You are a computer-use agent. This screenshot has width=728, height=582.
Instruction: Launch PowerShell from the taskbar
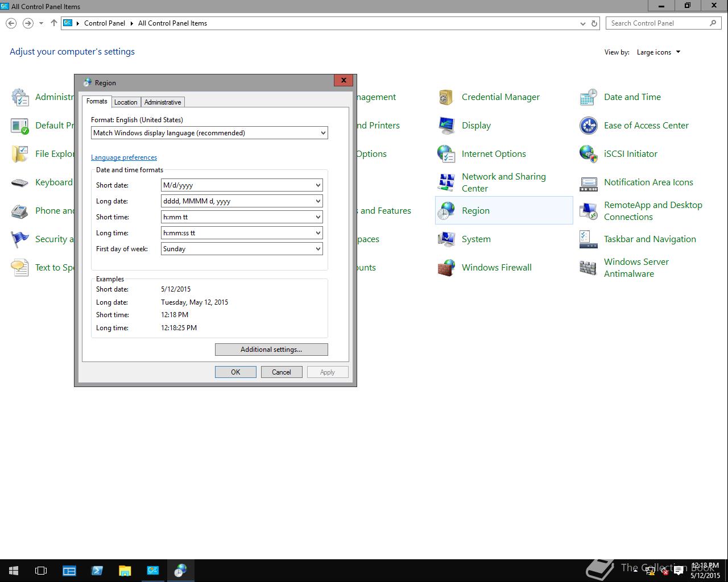pyautogui.click(x=97, y=571)
